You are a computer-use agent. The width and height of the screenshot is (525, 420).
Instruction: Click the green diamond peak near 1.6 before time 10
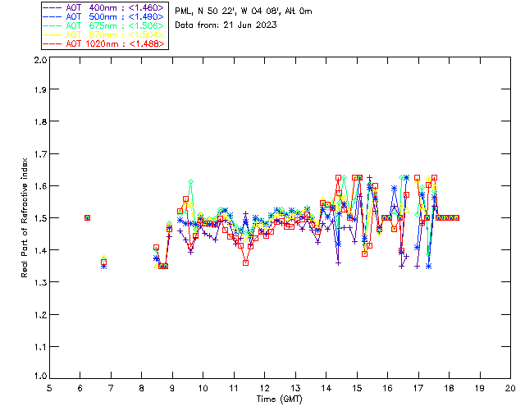(x=190, y=182)
